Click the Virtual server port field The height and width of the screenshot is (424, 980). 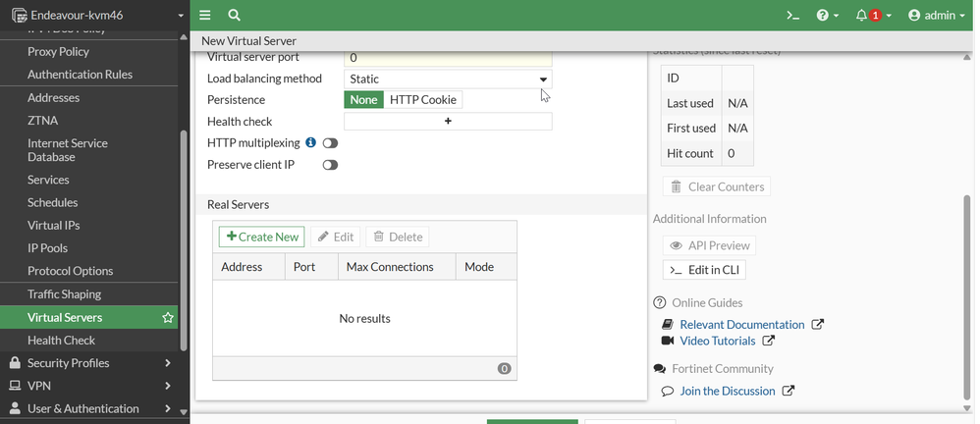448,58
